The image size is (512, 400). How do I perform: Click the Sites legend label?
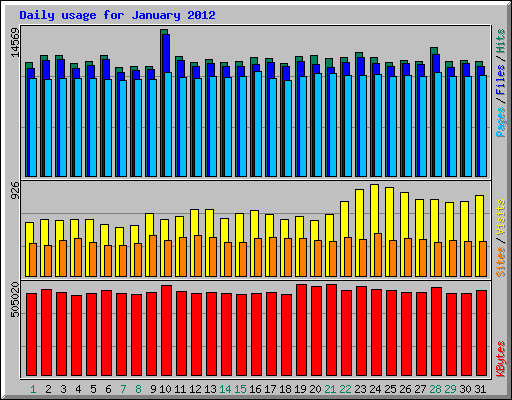(500, 262)
